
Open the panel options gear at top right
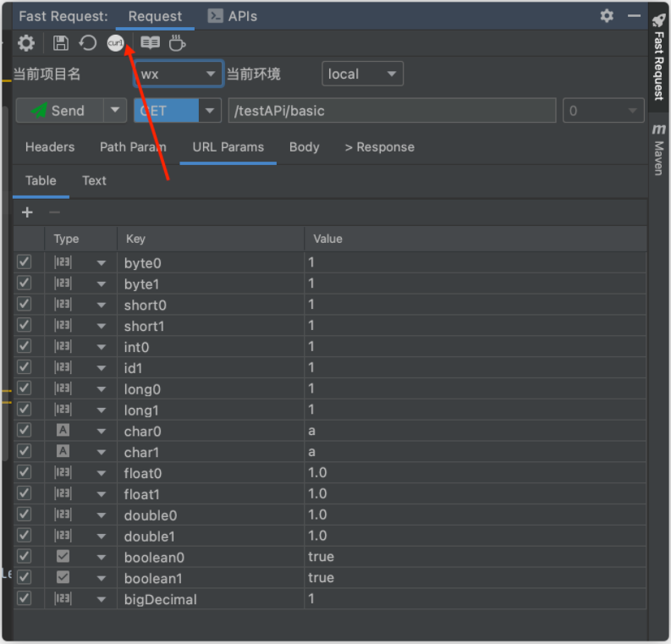(x=607, y=16)
